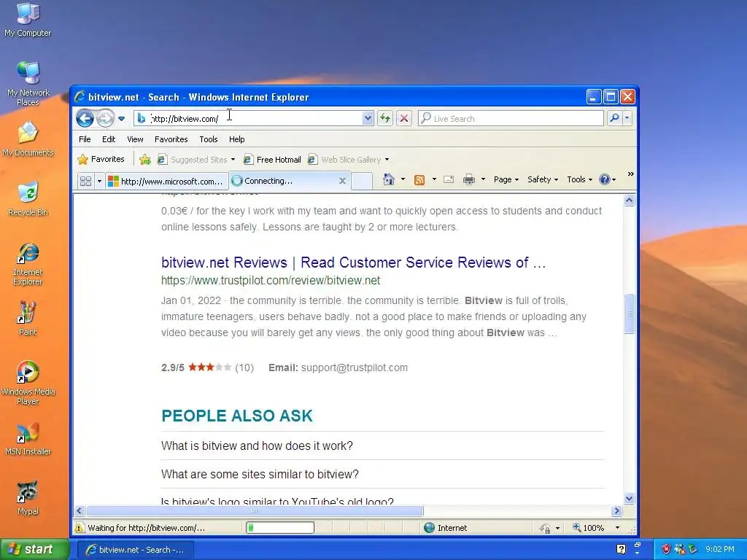Image resolution: width=747 pixels, height=560 pixels.
Task: Expand 'What is bitview and how does it work?'
Action: pos(257,446)
